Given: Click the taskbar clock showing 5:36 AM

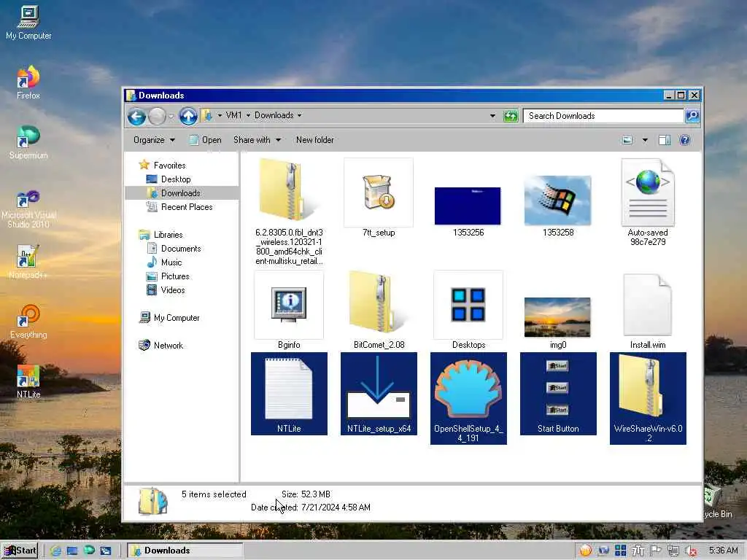Looking at the screenshot, I should click(x=723, y=551).
